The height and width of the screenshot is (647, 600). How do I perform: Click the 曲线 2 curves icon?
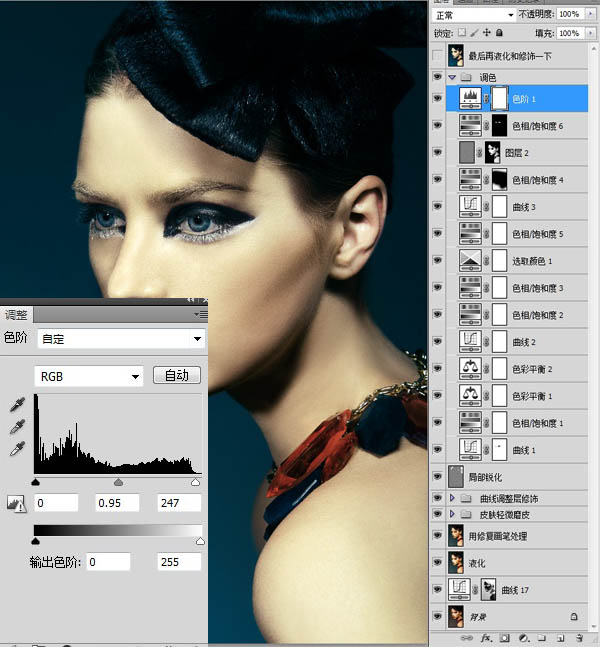tap(470, 342)
